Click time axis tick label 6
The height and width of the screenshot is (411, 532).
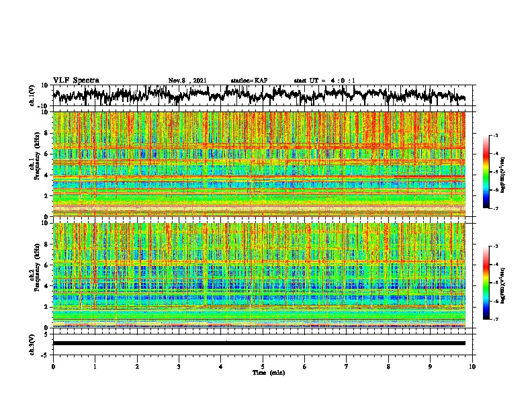(304, 367)
